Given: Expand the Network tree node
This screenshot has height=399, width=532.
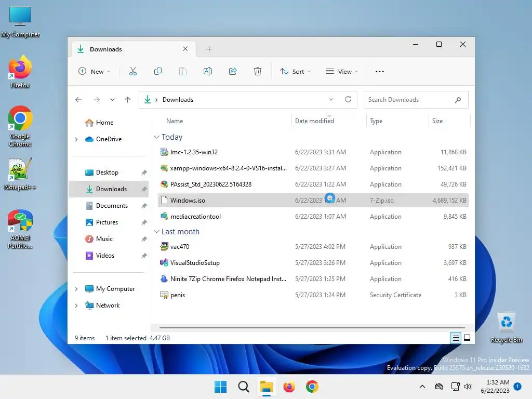Looking at the screenshot, I should (x=76, y=305).
